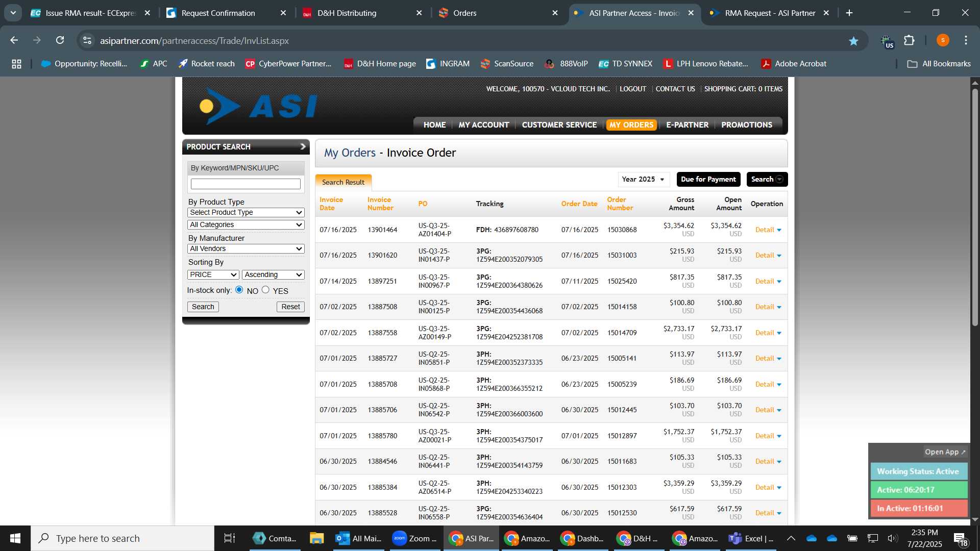980x551 pixels.
Task: Click the CONTACT US link
Action: click(675, 89)
